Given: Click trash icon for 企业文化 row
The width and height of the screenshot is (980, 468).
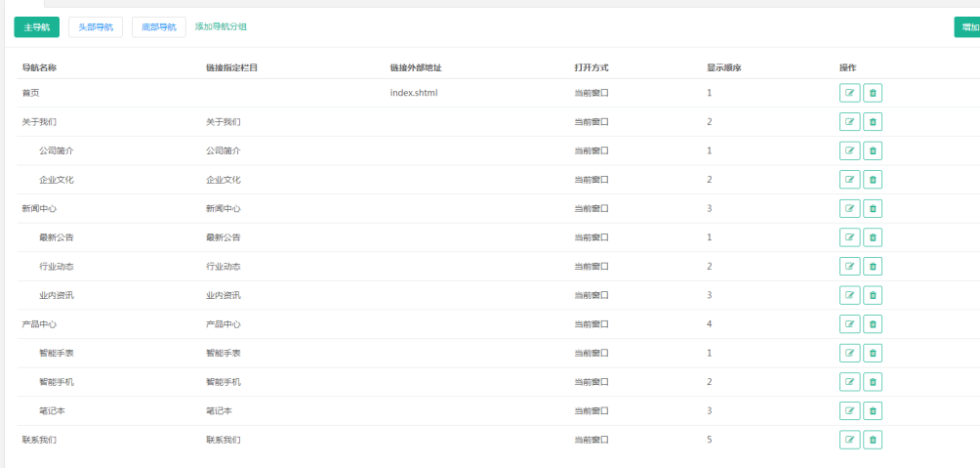Looking at the screenshot, I should pyautogui.click(x=873, y=180).
